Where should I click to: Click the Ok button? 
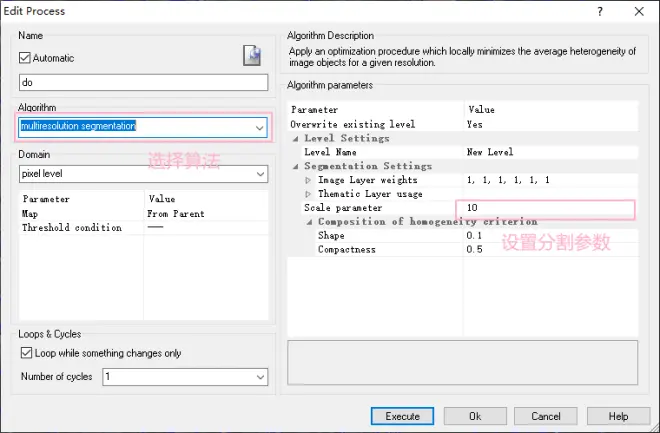click(475, 416)
